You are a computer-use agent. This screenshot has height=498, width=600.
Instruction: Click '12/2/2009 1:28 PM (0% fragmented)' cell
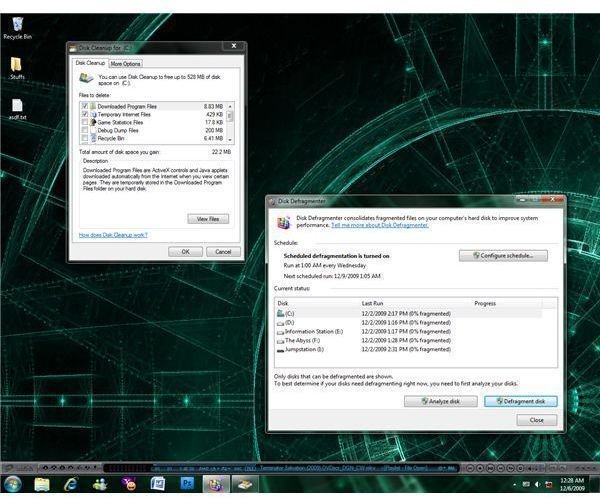[406, 340]
